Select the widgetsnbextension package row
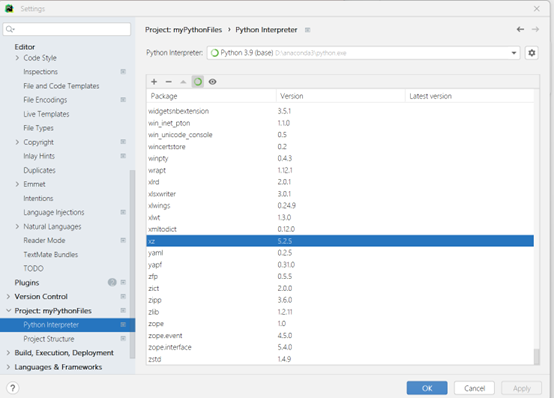This screenshot has width=554, height=398. click(x=340, y=111)
